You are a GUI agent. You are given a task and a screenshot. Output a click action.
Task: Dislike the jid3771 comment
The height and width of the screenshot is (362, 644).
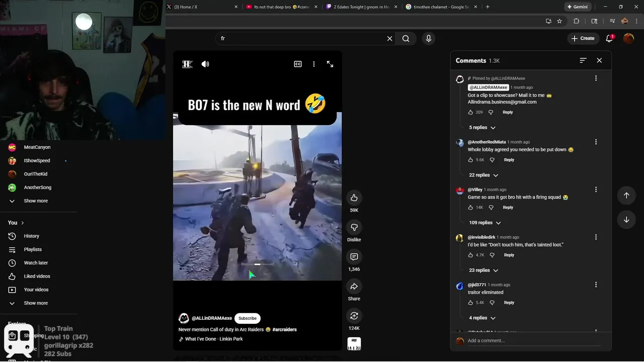tap(492, 303)
